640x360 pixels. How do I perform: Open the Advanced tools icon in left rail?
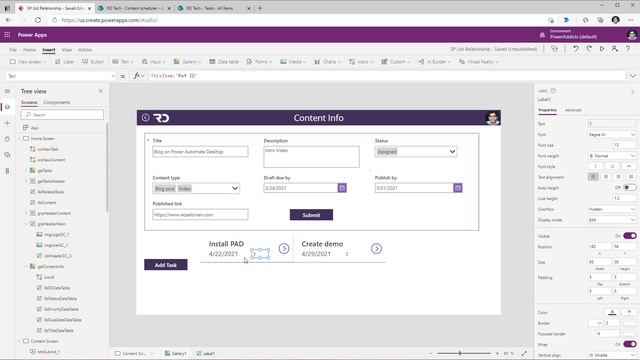point(7,171)
